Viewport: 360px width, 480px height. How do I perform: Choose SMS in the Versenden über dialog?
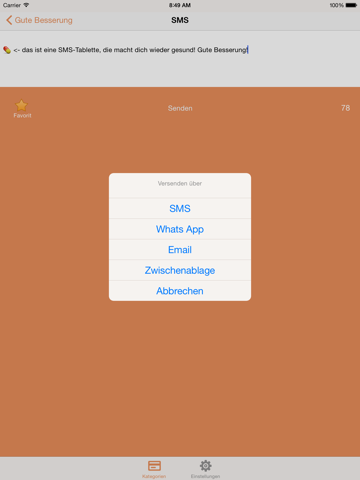tap(180, 209)
